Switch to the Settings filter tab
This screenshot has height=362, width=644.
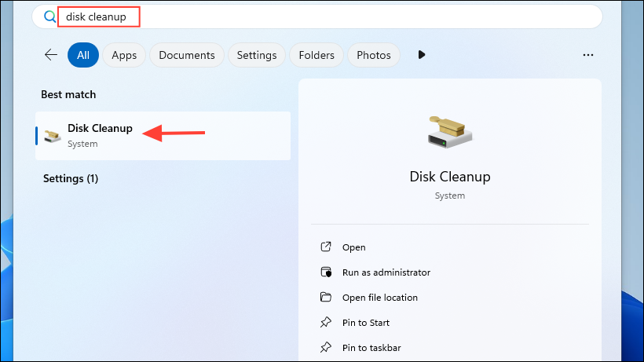(x=257, y=55)
